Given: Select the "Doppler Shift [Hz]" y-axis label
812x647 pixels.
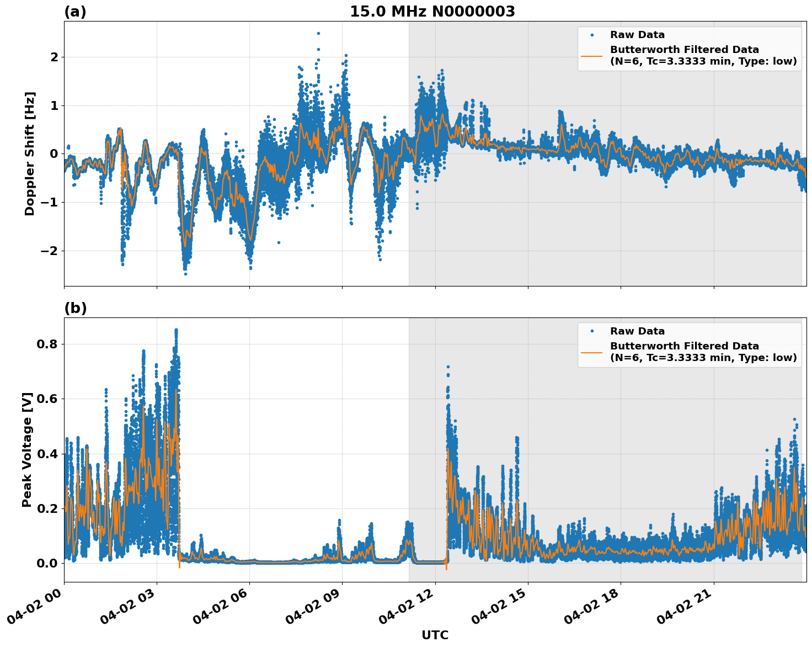Looking at the screenshot, I should (x=30, y=153).
